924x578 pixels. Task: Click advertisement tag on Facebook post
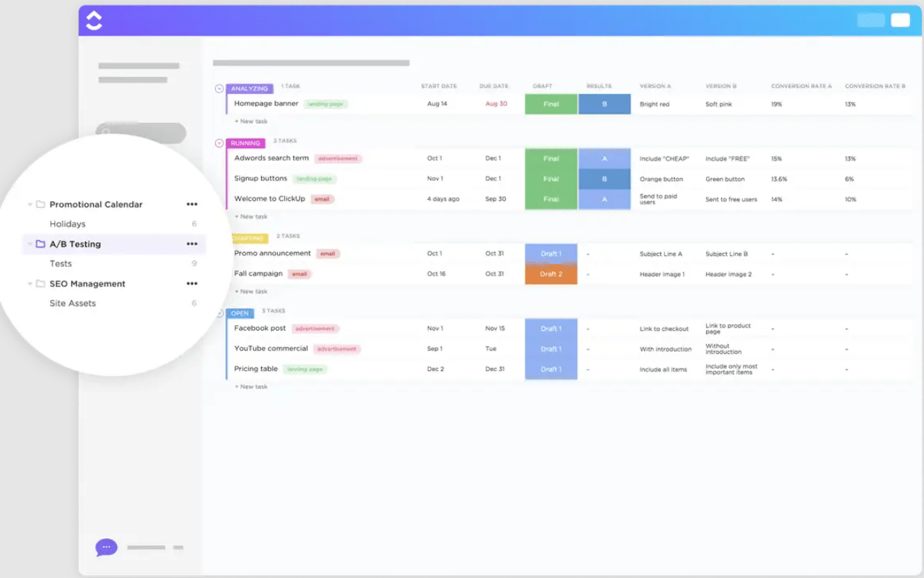pyautogui.click(x=316, y=329)
